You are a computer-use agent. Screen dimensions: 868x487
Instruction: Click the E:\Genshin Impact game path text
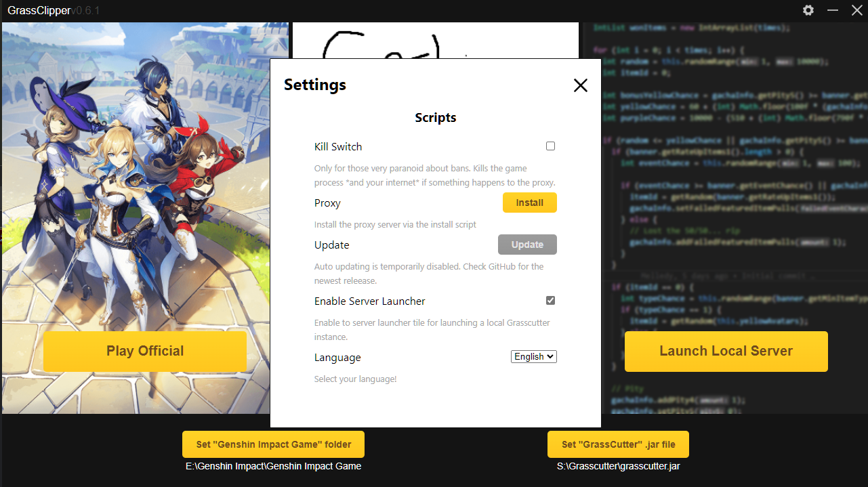click(274, 466)
